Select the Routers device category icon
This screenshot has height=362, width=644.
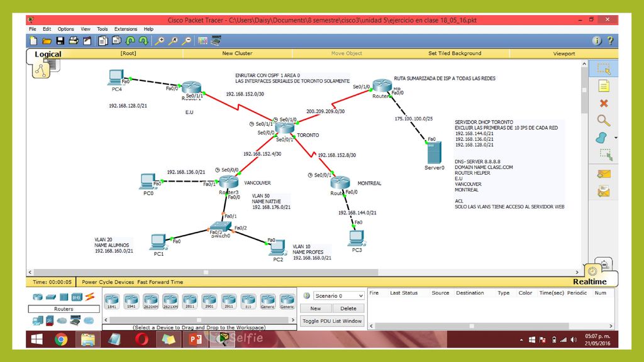37,297
